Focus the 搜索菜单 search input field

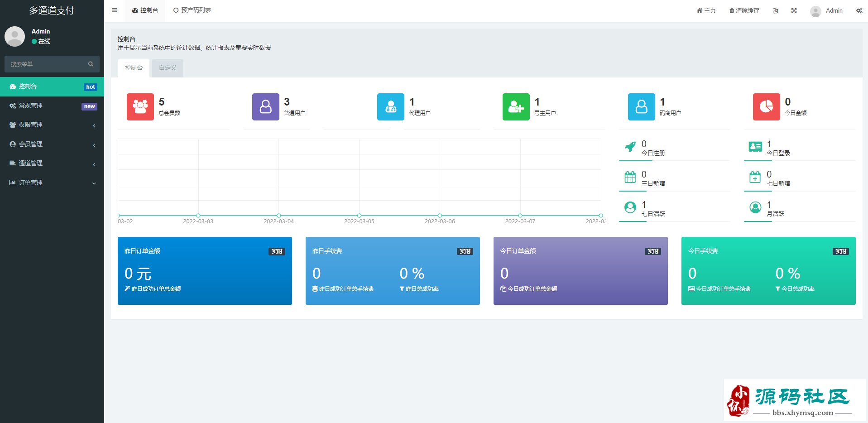(x=45, y=64)
